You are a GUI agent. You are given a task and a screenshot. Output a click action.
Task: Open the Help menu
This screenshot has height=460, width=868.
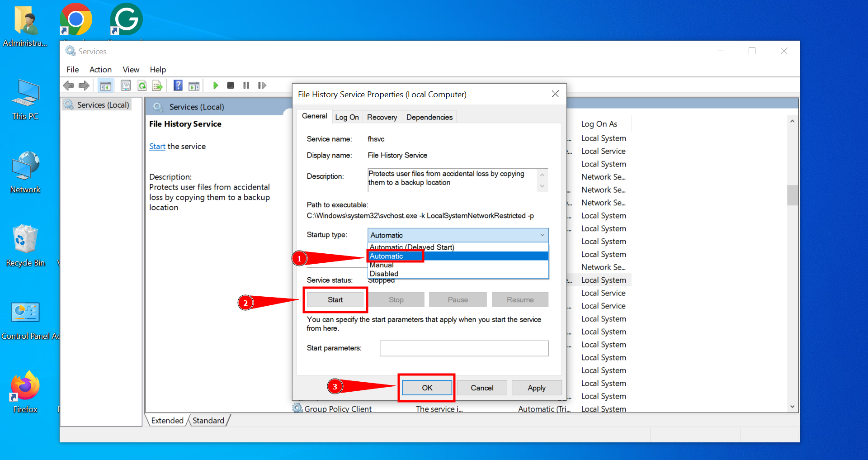tap(158, 70)
